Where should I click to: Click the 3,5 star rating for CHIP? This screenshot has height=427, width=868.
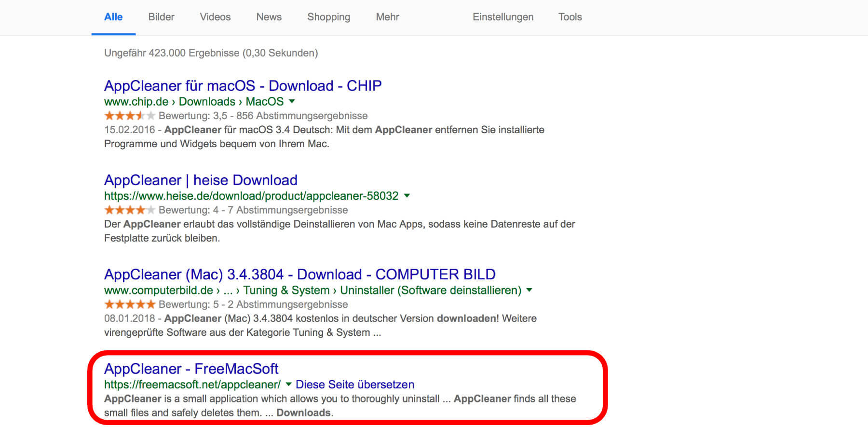click(130, 115)
